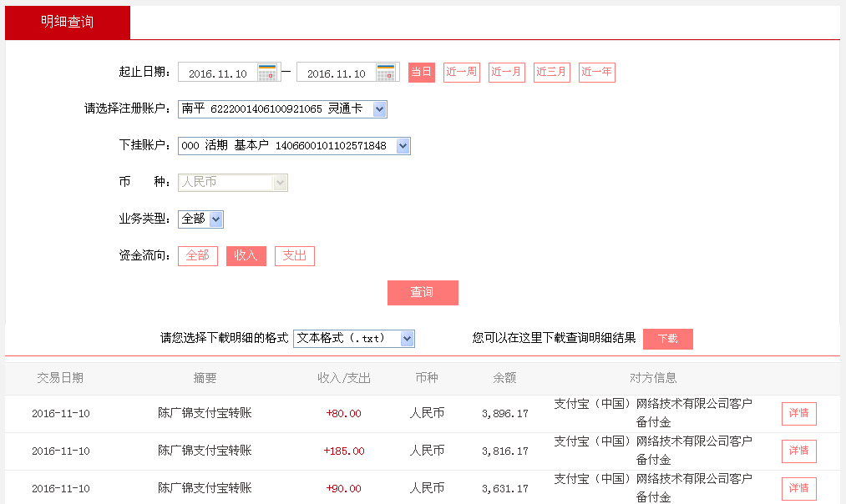Open the 下挂账户 linked account dropdown

click(402, 145)
